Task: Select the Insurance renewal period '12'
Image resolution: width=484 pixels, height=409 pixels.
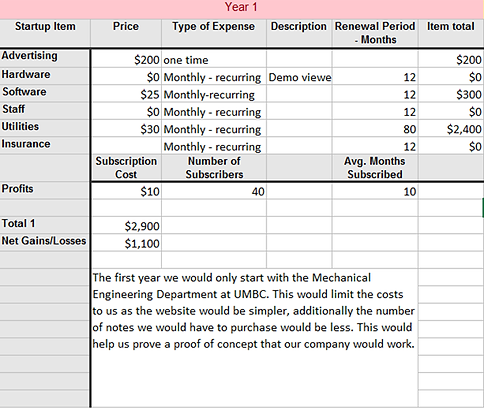Action: (x=375, y=146)
